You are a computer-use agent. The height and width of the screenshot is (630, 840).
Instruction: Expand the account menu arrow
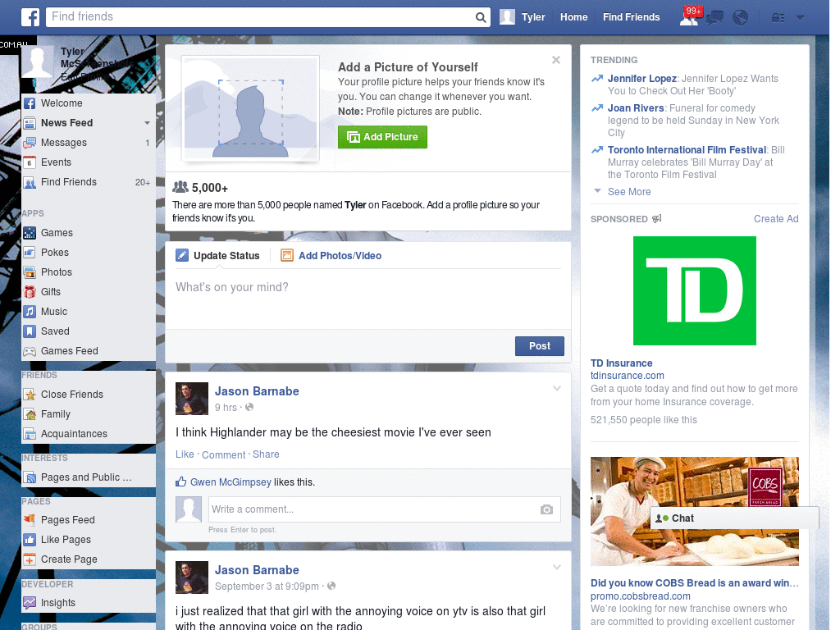coord(801,18)
